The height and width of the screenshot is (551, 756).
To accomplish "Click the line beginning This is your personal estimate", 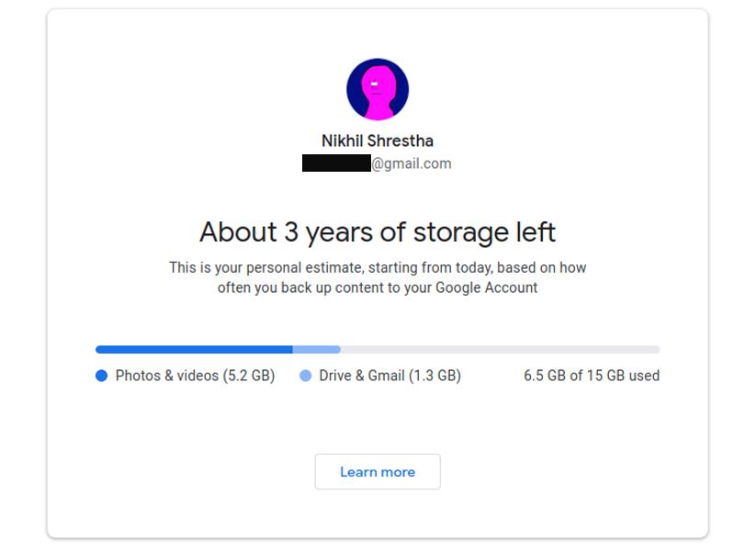I will [x=378, y=268].
